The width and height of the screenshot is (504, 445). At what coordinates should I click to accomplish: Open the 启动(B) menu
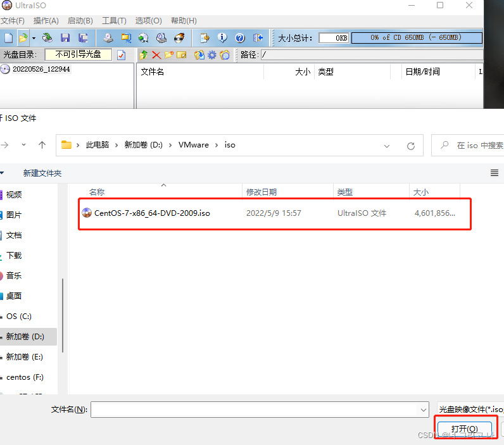[80, 21]
